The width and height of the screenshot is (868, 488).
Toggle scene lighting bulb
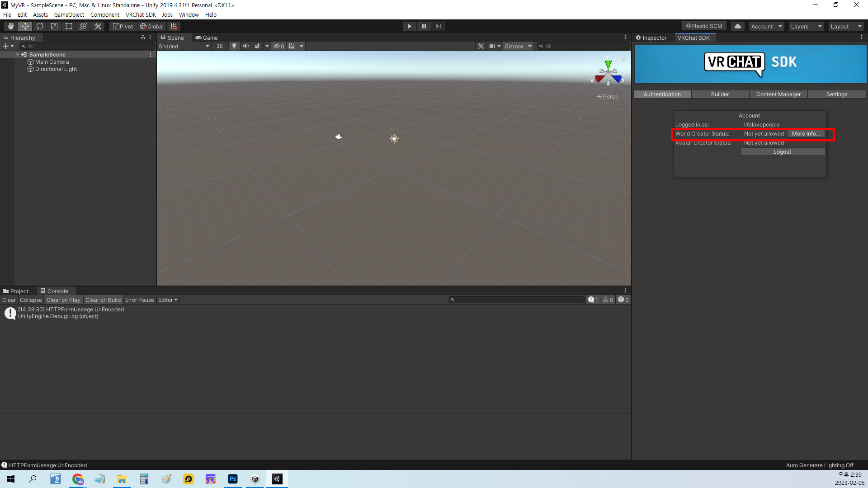[x=234, y=46]
